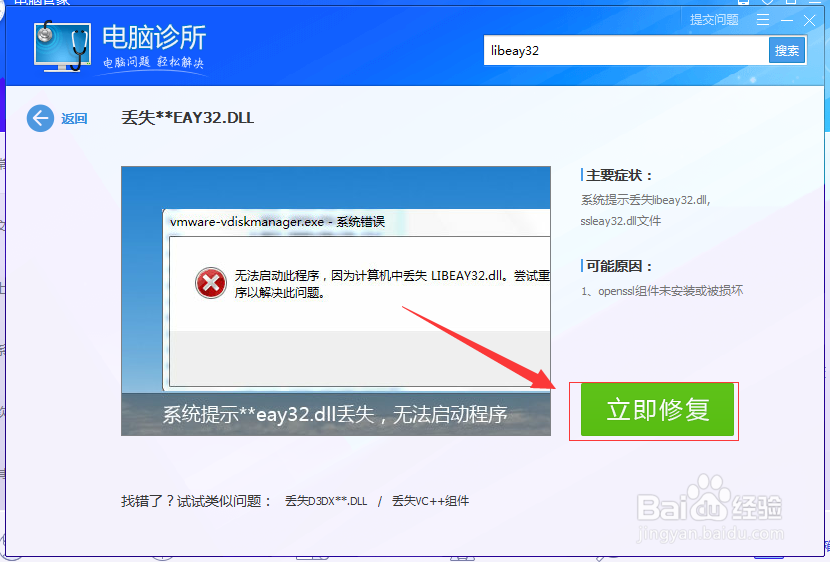Screen dimensions: 830x562
Task: Click the 返回 link text
Action: click(74, 119)
